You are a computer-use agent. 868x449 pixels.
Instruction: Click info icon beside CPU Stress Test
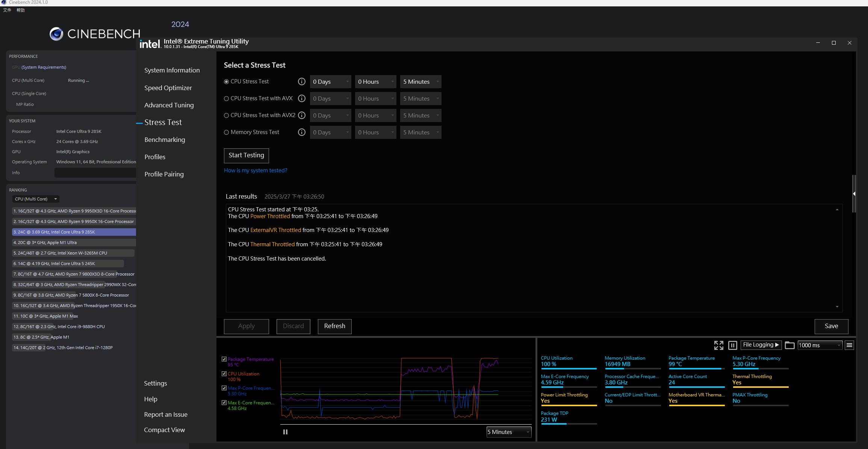(301, 81)
